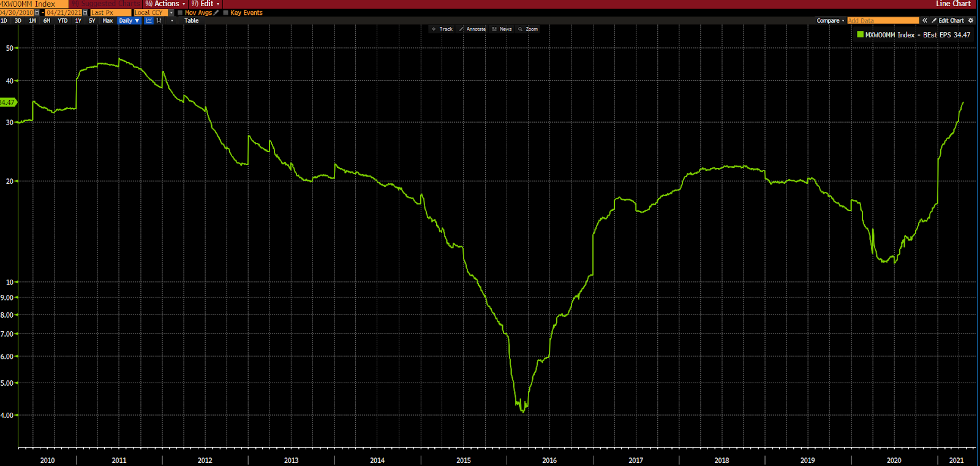The image size is (980, 466).
Task: Select the 1Y time range
Action: pyautogui.click(x=78, y=20)
